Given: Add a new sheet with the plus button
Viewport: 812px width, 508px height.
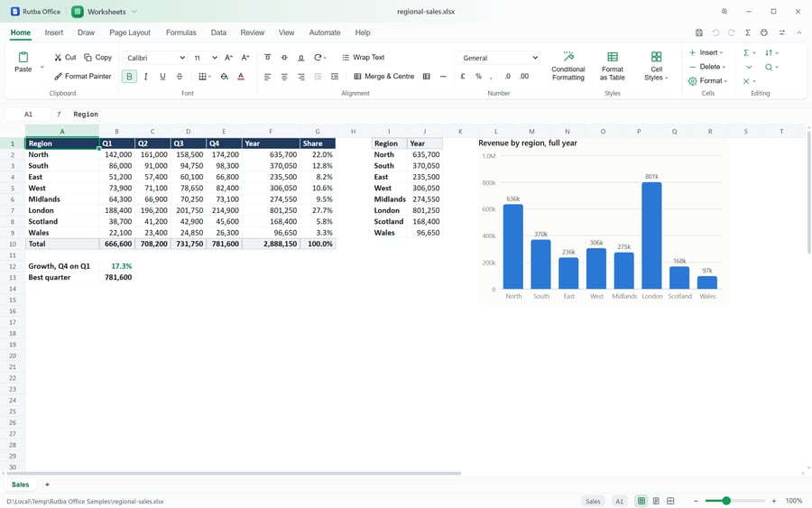Looking at the screenshot, I should [47, 485].
